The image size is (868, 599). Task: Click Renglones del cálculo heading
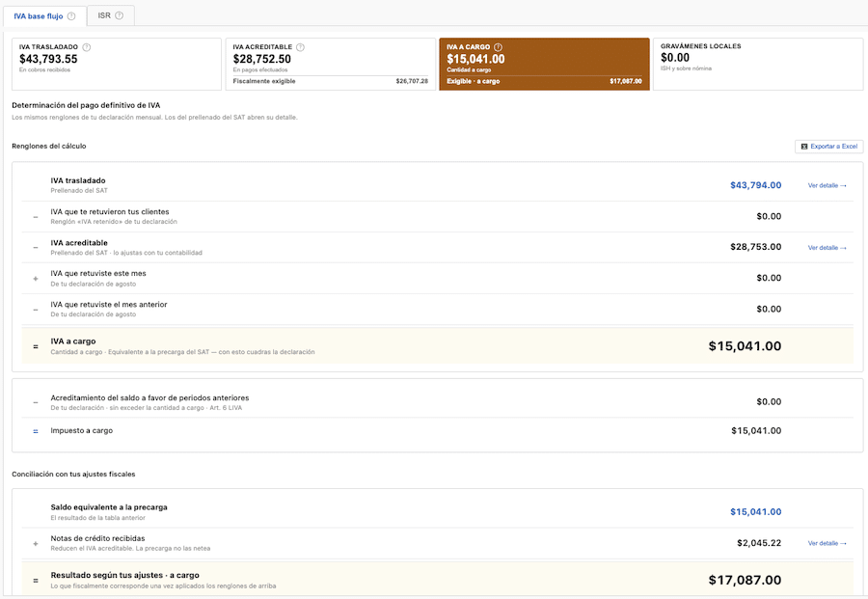pyautogui.click(x=49, y=147)
